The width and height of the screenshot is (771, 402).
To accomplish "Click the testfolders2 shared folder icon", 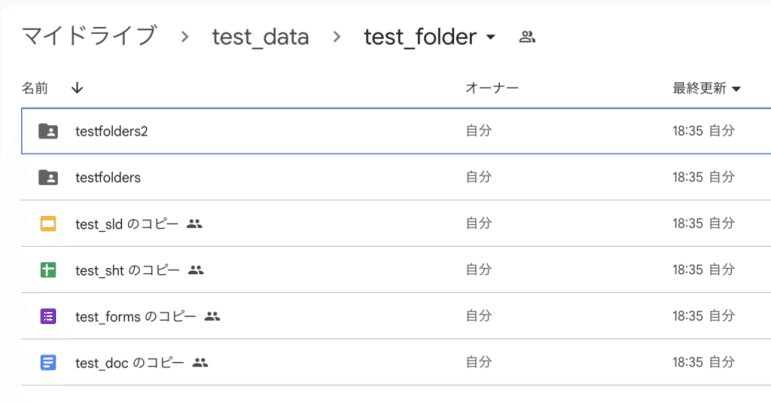I will click(48, 131).
